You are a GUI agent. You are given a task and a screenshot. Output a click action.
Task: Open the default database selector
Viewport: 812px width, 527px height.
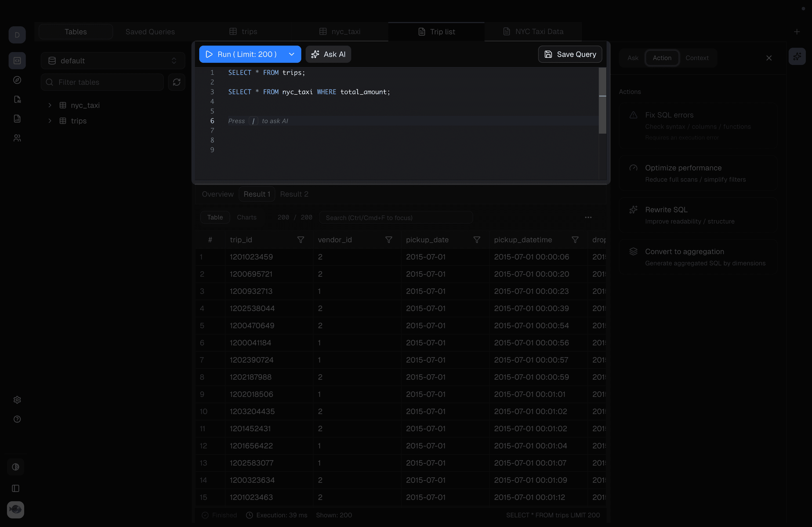click(x=113, y=61)
